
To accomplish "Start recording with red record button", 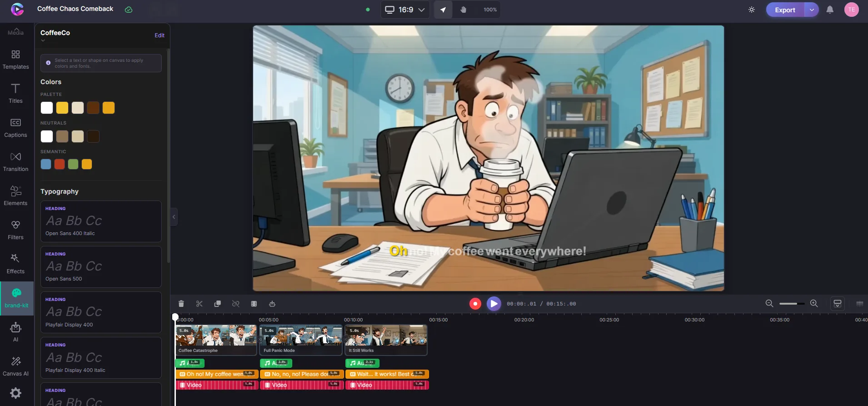I will 475,303.
